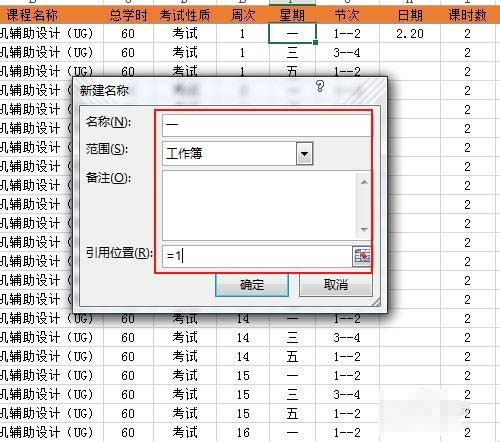Select the selected 一 cell in first row
Screen dimensions: 500x442
[292, 34]
